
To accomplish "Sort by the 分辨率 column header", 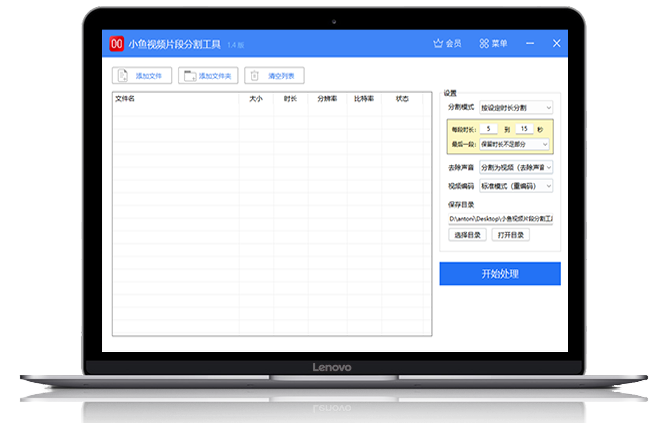I will [327, 98].
